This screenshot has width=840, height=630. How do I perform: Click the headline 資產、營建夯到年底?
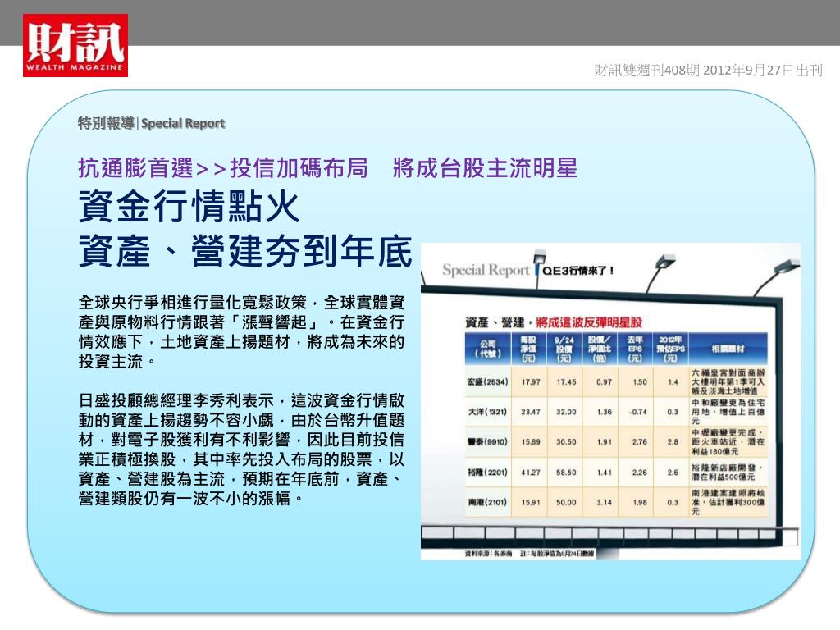click(x=245, y=251)
